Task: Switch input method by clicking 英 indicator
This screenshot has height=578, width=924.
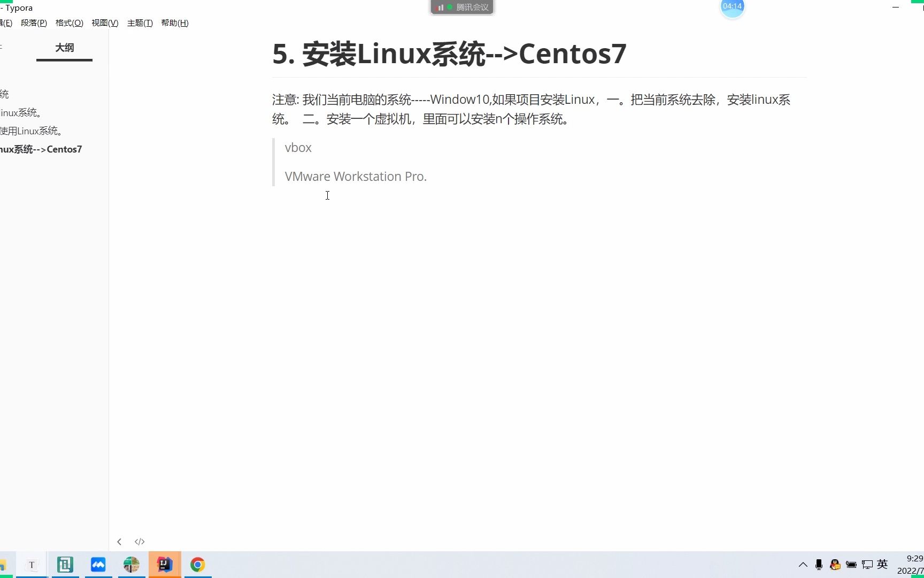Action: [882, 564]
